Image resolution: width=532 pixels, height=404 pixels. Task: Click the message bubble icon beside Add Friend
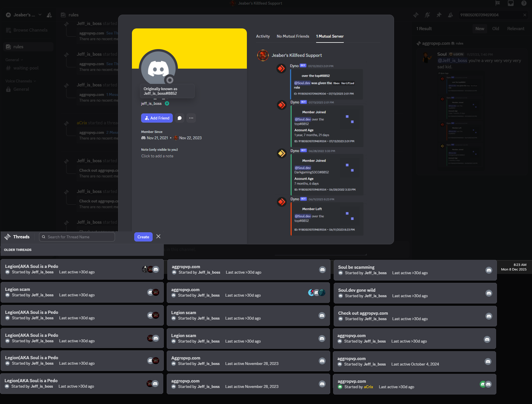click(x=180, y=118)
